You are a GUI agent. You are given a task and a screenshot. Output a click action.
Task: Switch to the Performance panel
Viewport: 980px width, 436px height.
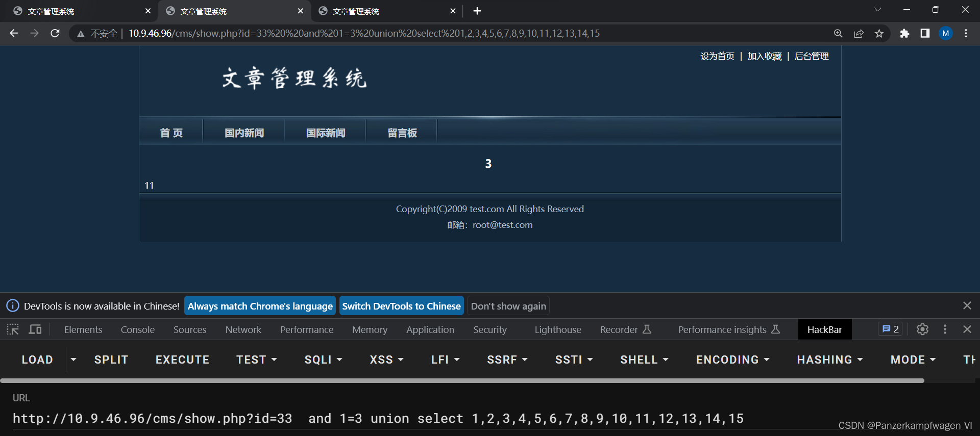pos(307,330)
